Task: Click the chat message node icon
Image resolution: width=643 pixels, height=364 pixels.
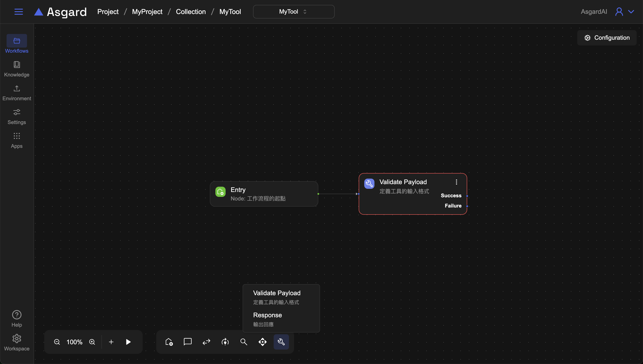Action: click(x=188, y=341)
